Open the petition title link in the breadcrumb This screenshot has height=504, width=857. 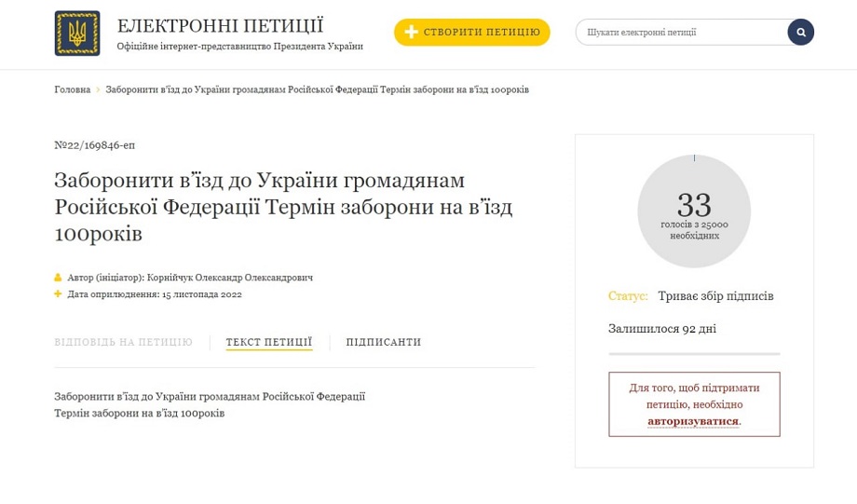point(317,89)
